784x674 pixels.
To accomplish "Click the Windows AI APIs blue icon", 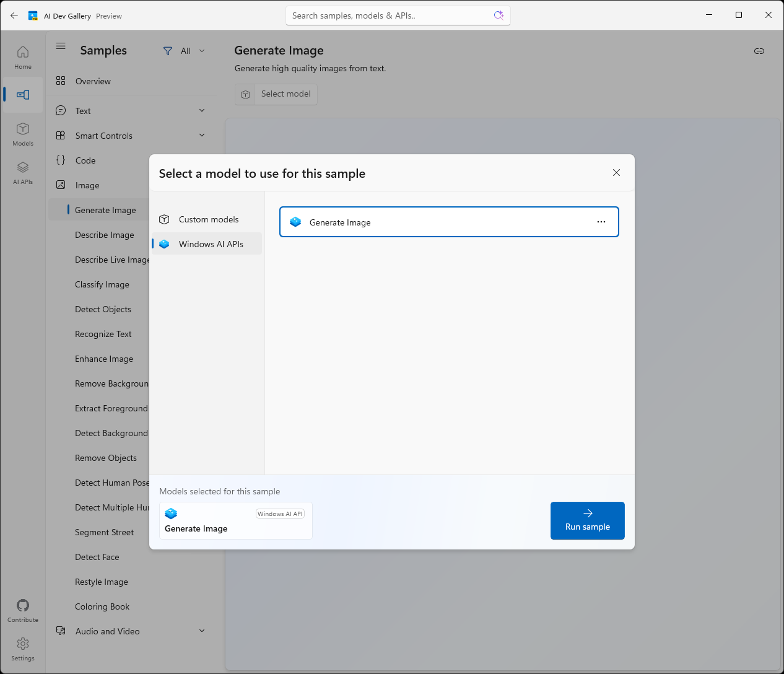I will [x=164, y=244].
